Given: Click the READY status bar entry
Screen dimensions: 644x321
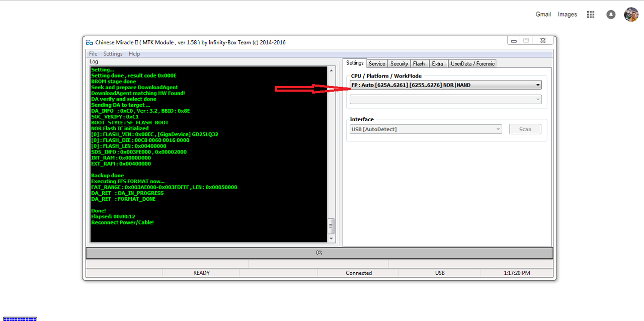Looking at the screenshot, I should 201,273.
